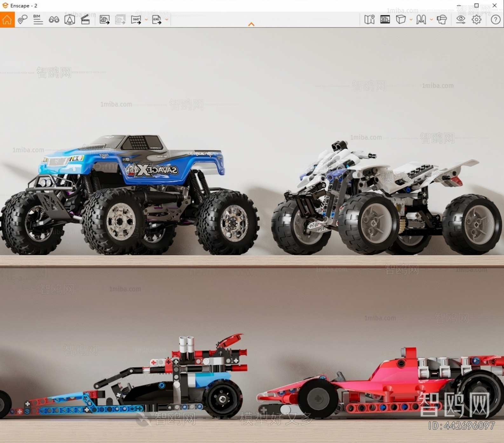This screenshot has height=443, width=504.
Task: Click the EXE standalone export icon
Action: pyautogui.click(x=157, y=20)
